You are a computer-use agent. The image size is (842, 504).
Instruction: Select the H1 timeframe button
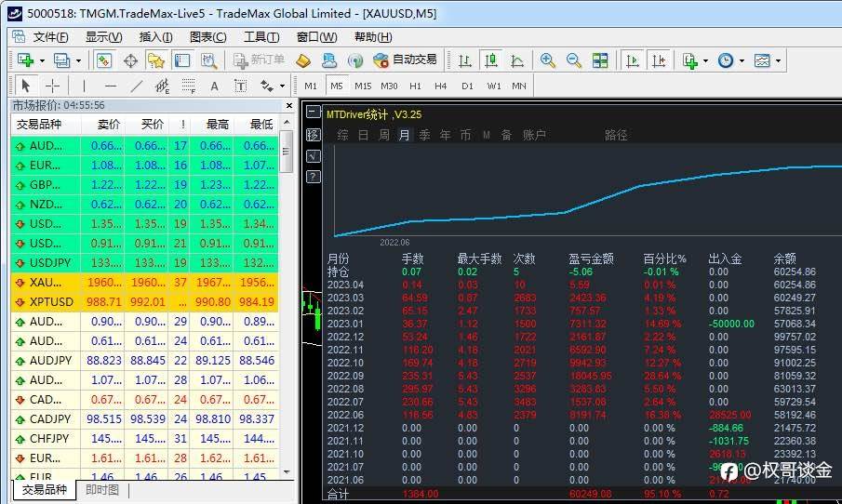coord(415,86)
